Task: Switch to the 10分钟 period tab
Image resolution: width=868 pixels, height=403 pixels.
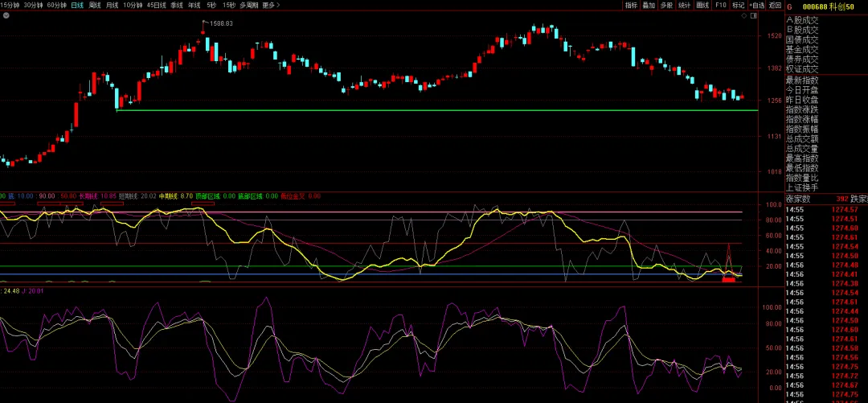Action: [x=133, y=5]
